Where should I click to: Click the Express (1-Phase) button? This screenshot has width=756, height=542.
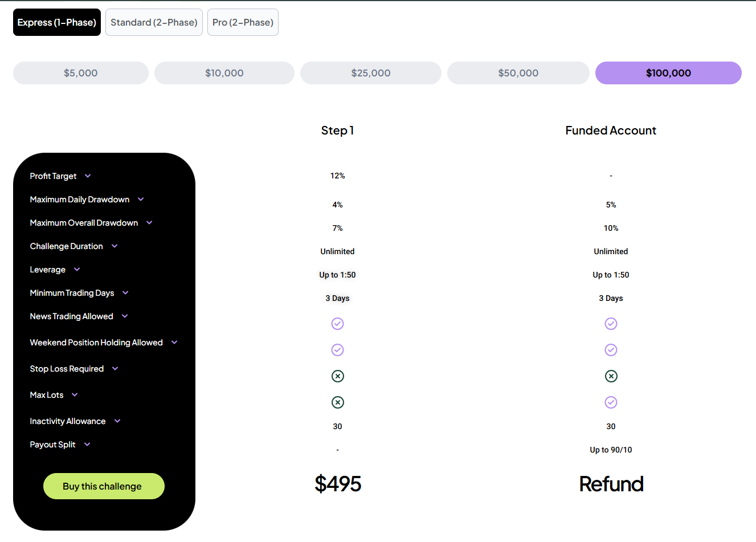coord(57,22)
